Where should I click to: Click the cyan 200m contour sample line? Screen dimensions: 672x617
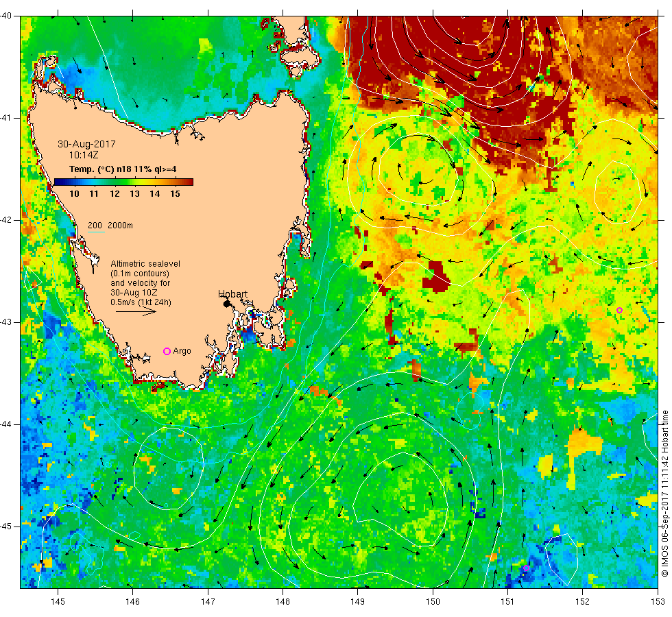[x=96, y=232]
